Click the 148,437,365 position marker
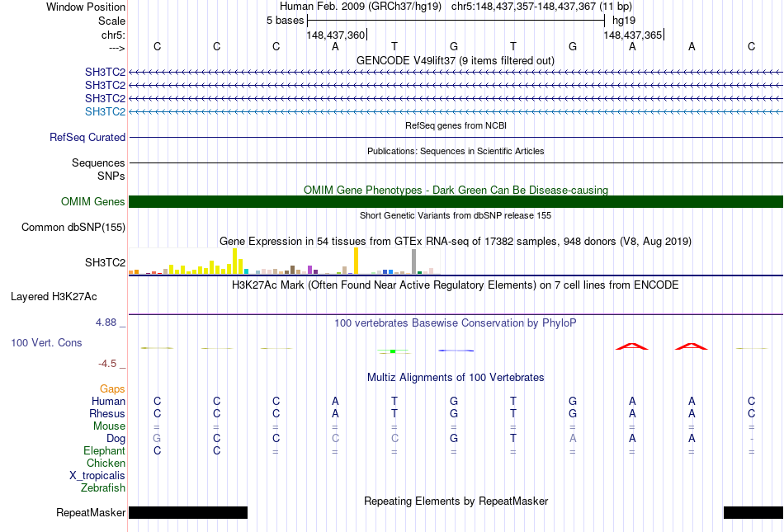Viewport: 784px width, 532px height. [633, 35]
